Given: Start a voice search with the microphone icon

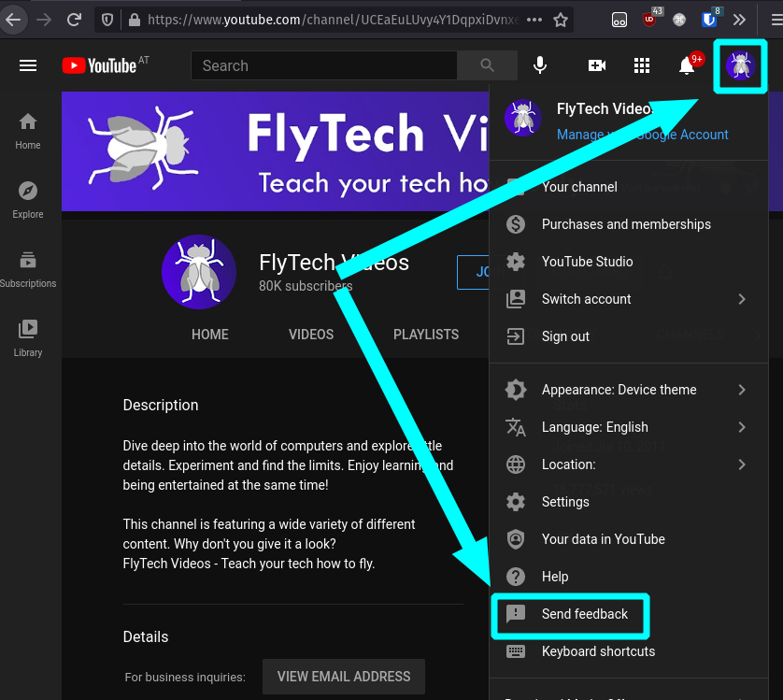Looking at the screenshot, I should coord(539,65).
